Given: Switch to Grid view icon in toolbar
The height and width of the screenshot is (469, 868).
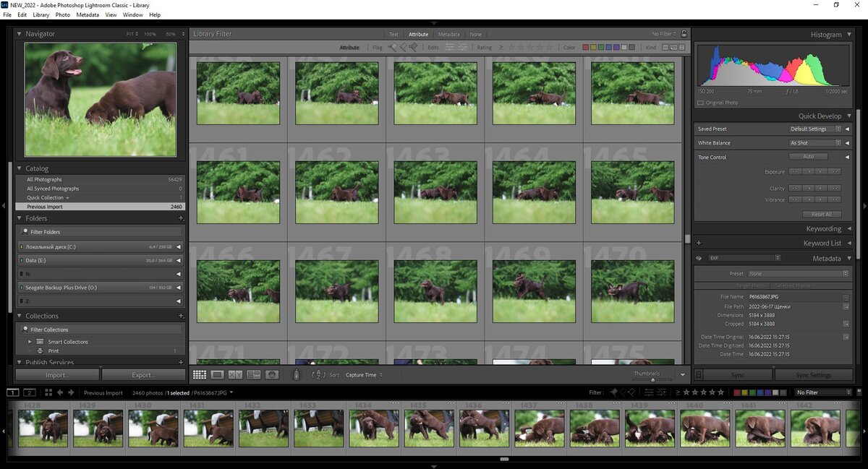Looking at the screenshot, I should pos(200,374).
